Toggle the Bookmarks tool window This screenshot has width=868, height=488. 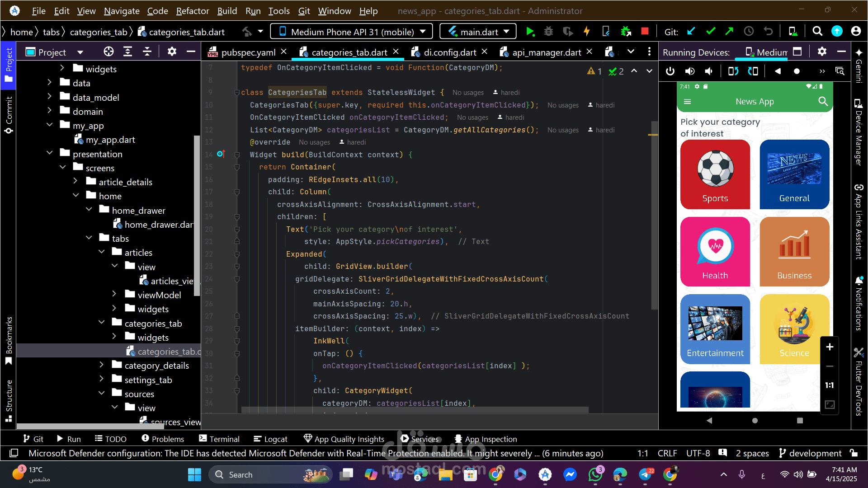9,341
